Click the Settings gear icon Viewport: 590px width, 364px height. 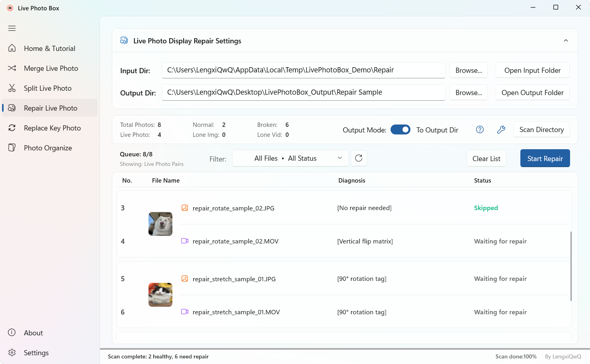[x=12, y=352]
